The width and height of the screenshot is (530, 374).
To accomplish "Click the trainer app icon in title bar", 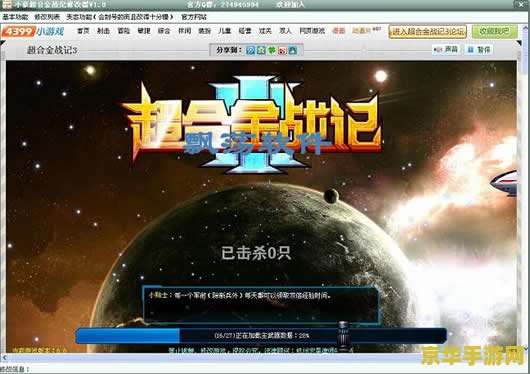I will point(6,4).
